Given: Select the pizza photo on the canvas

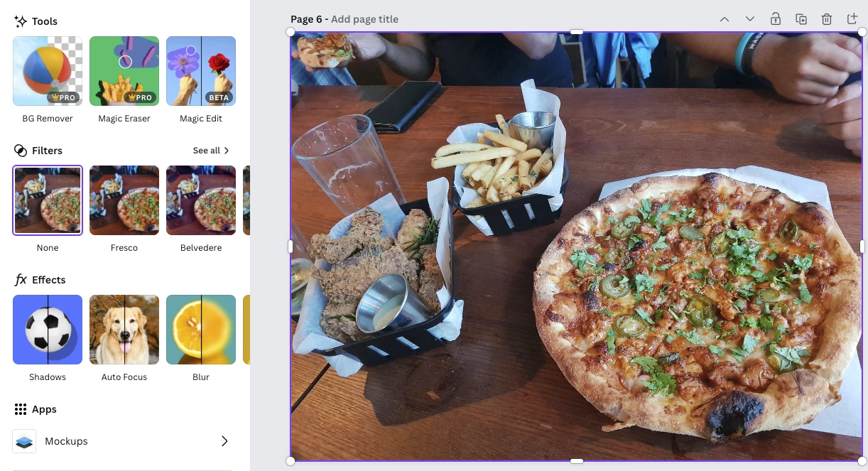Looking at the screenshot, I should (576, 247).
